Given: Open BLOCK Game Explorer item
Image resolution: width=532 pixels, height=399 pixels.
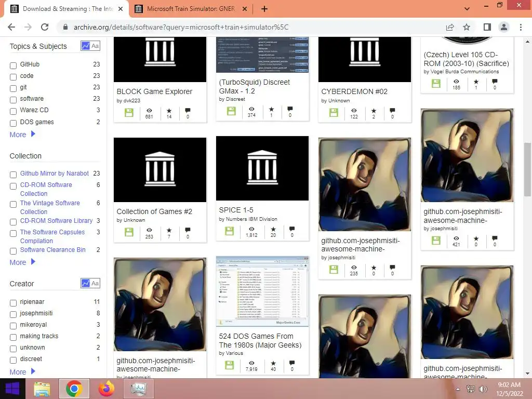Looking at the screenshot, I should point(154,91).
